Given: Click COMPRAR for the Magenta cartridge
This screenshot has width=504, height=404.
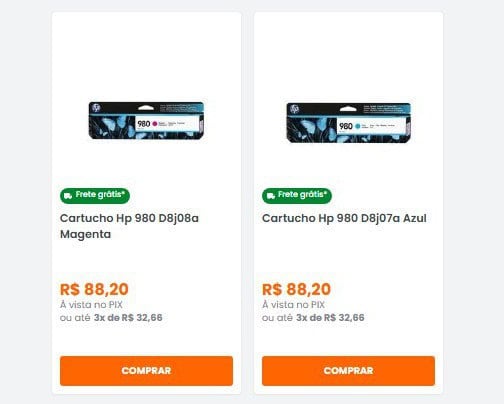Looking at the screenshot, I should click(x=146, y=371).
